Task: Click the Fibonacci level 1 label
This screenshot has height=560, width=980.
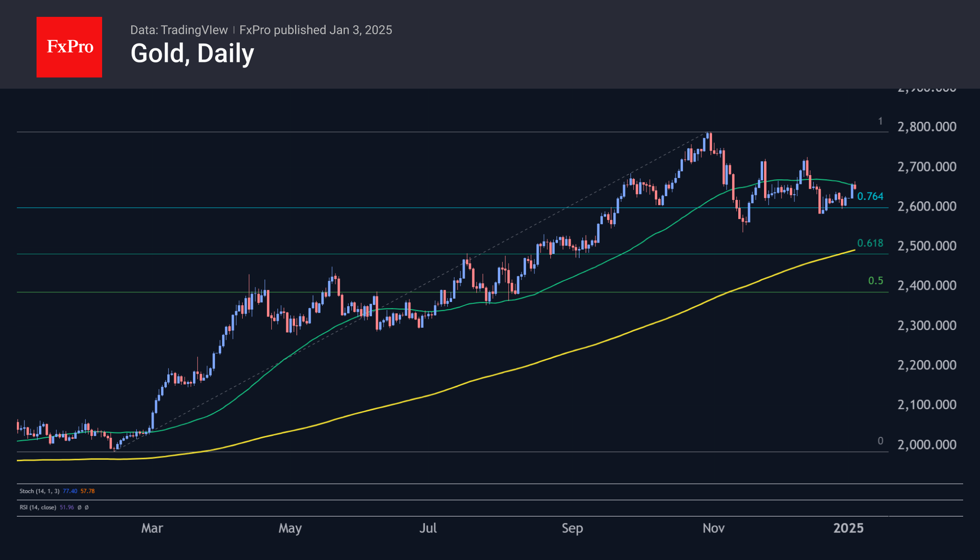Action: pyautogui.click(x=880, y=121)
